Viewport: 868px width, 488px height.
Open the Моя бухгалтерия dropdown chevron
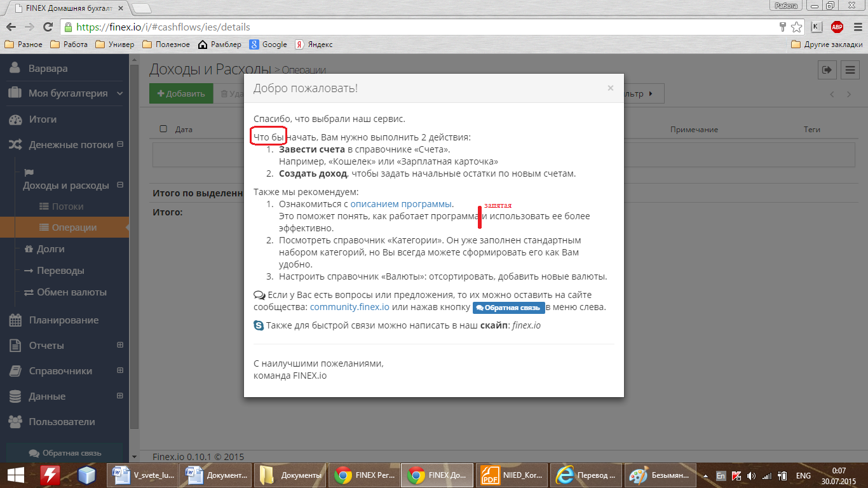tap(119, 93)
